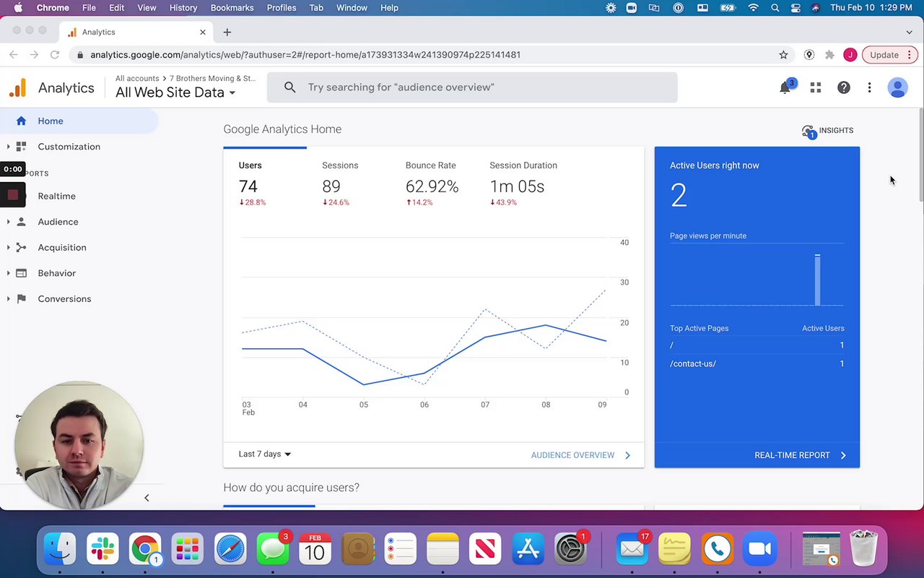Click the help question mark icon
The width and height of the screenshot is (924, 578).
pyautogui.click(x=843, y=87)
